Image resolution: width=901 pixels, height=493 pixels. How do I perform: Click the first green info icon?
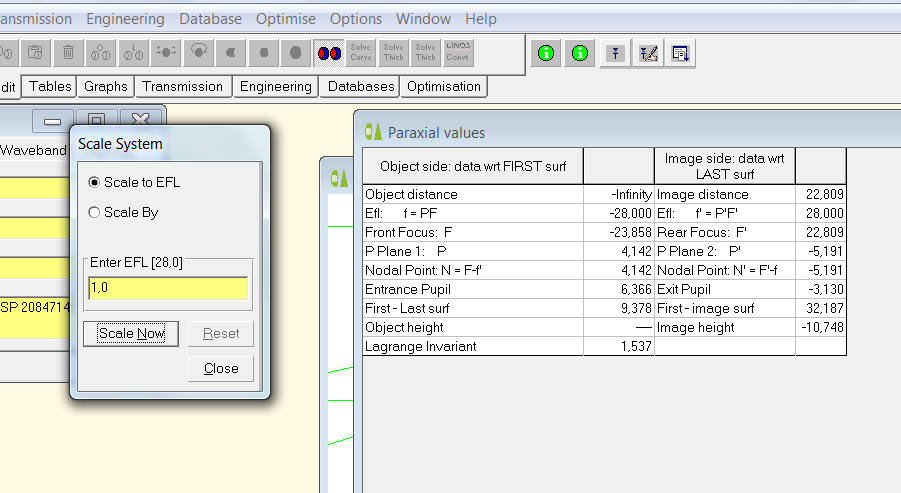546,54
